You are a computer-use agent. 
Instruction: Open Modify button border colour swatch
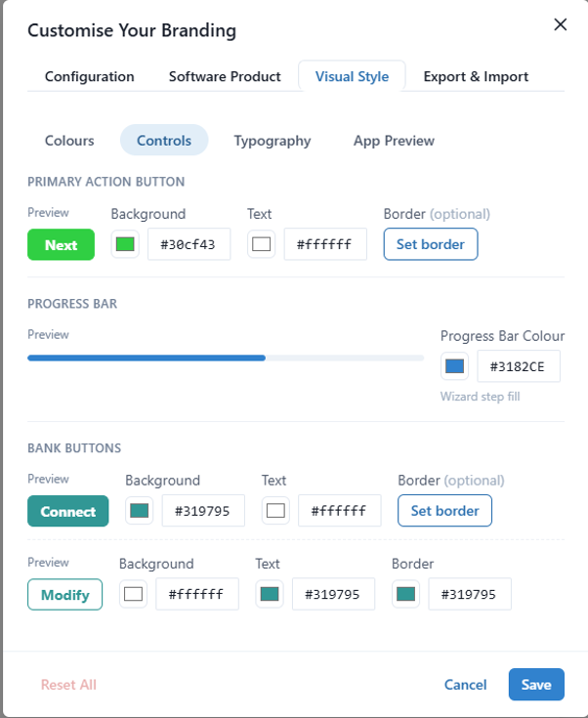(x=405, y=594)
